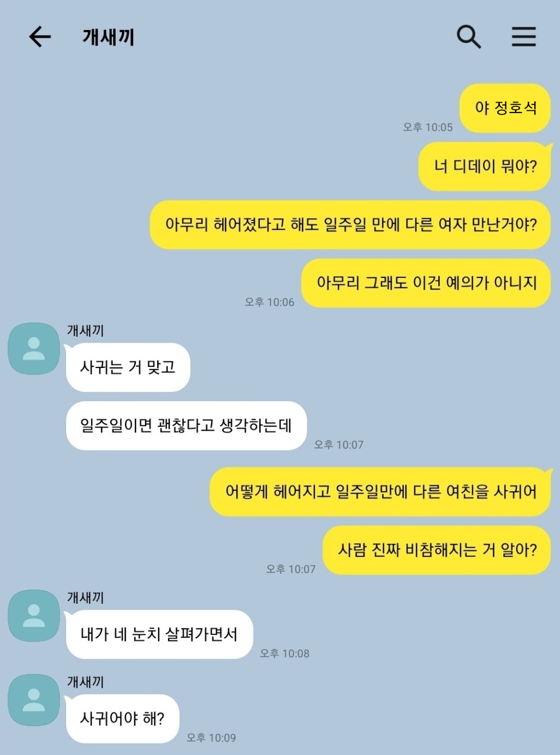Tap profile avatar beside '사귀어야 해?'

coord(34,700)
